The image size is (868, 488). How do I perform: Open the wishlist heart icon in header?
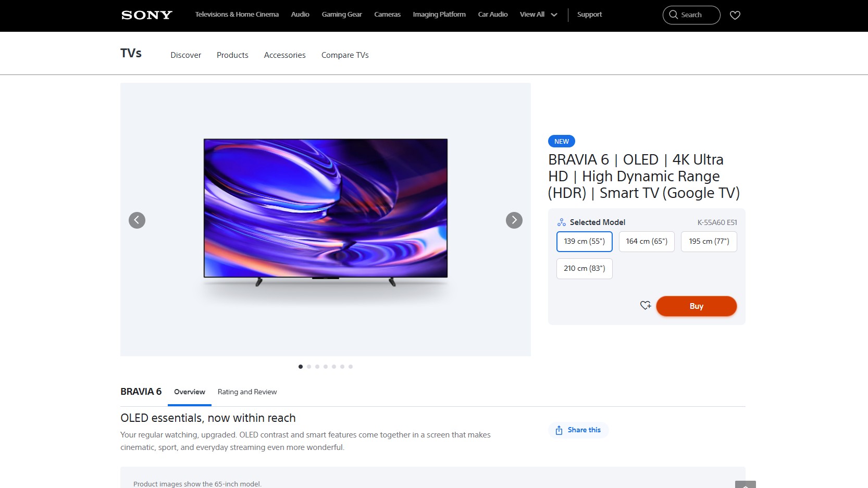pyautogui.click(x=735, y=15)
